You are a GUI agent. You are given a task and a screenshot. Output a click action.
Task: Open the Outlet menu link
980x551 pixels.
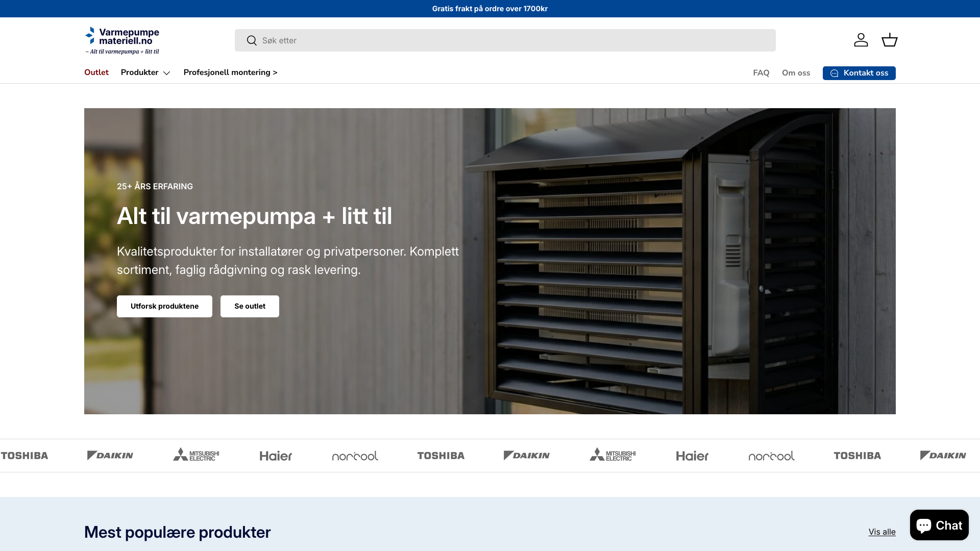coord(96,72)
